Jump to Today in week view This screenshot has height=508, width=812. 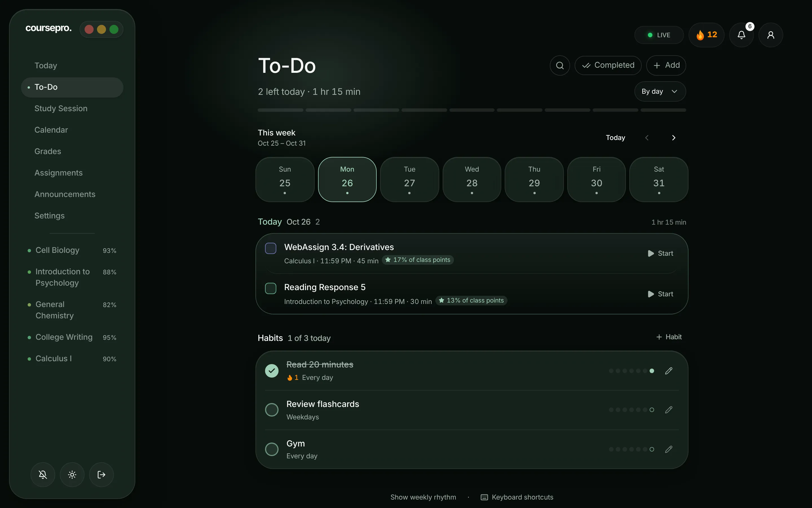click(x=615, y=138)
